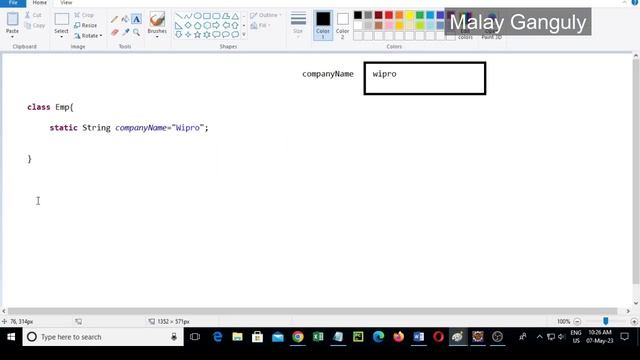Click the horizontal scrollbar of the canvas
This screenshot has width=640, height=360.
pyautogui.click(x=312, y=311)
